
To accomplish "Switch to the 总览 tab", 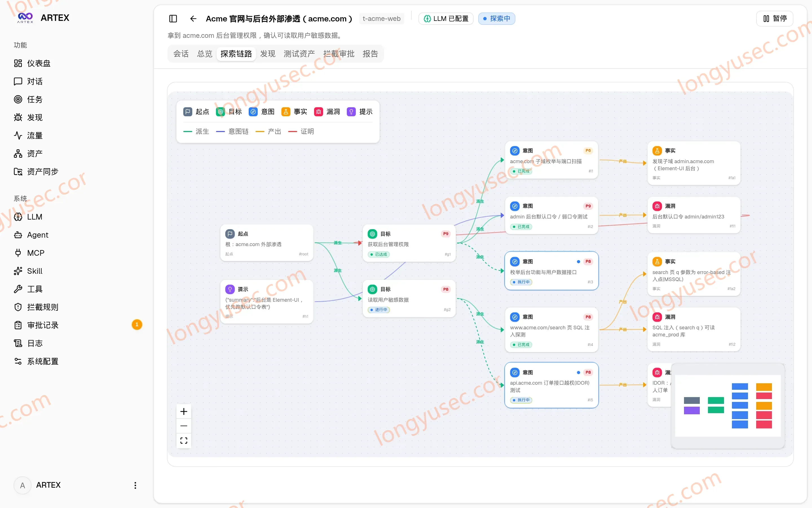I will pos(205,54).
